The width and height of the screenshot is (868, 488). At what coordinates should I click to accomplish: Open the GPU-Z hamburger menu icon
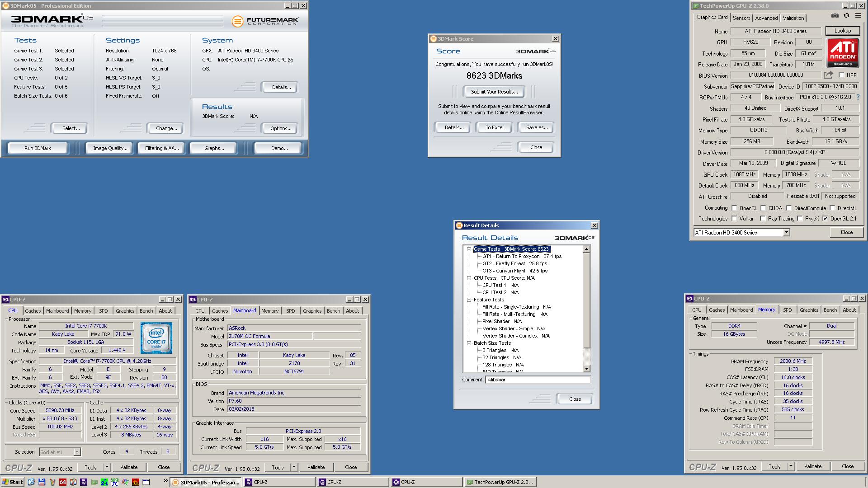(x=858, y=16)
